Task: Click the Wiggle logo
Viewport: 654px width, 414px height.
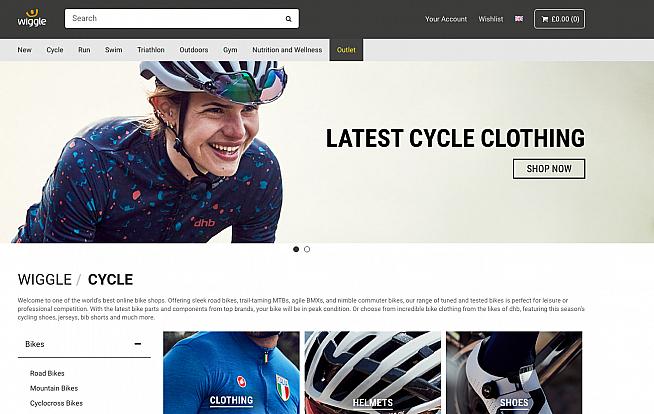Action: 32,18
